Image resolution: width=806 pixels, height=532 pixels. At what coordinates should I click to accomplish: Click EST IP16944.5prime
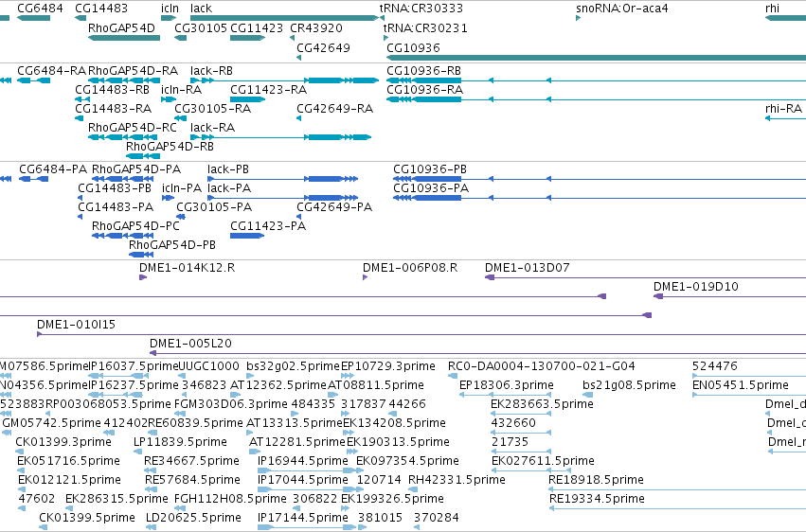point(303,461)
